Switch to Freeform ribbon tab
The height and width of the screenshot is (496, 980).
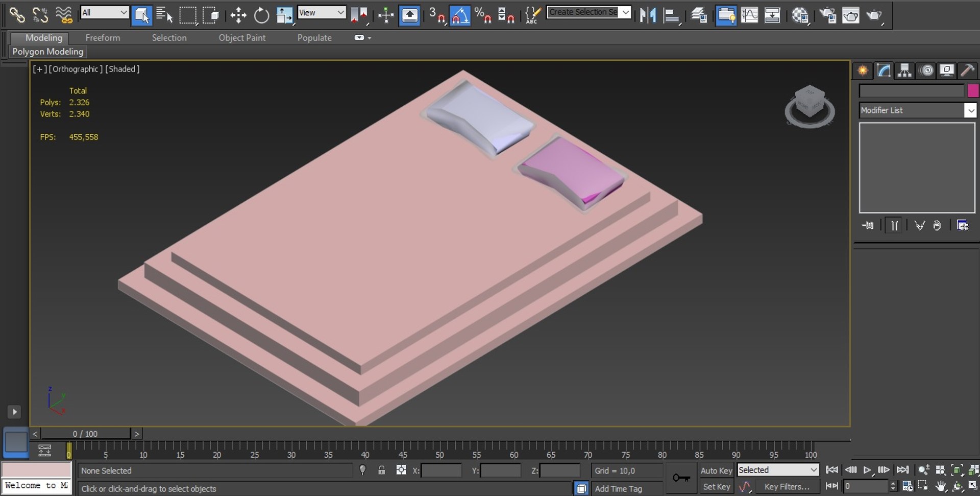(103, 38)
